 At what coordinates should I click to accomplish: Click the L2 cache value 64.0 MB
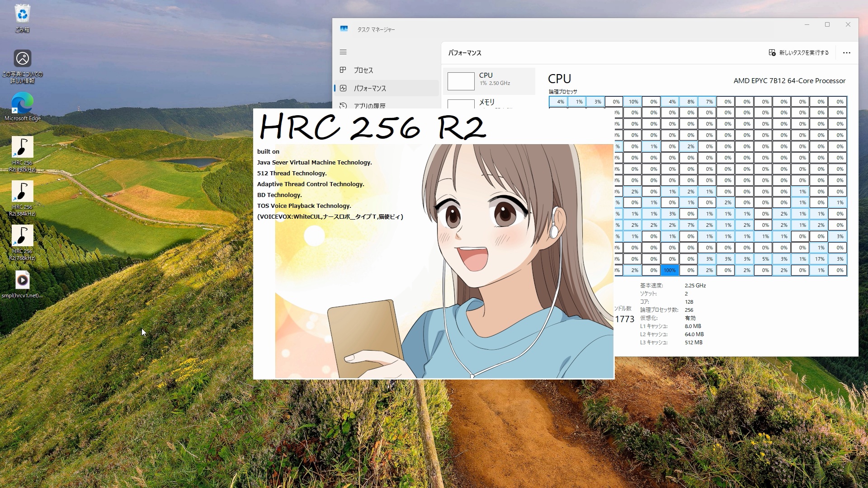tap(694, 334)
